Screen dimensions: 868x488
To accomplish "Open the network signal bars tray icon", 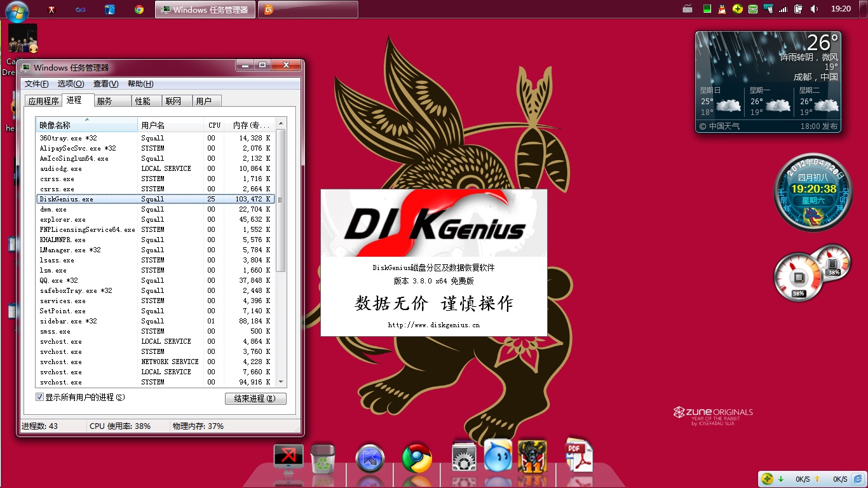I will coord(783,9).
